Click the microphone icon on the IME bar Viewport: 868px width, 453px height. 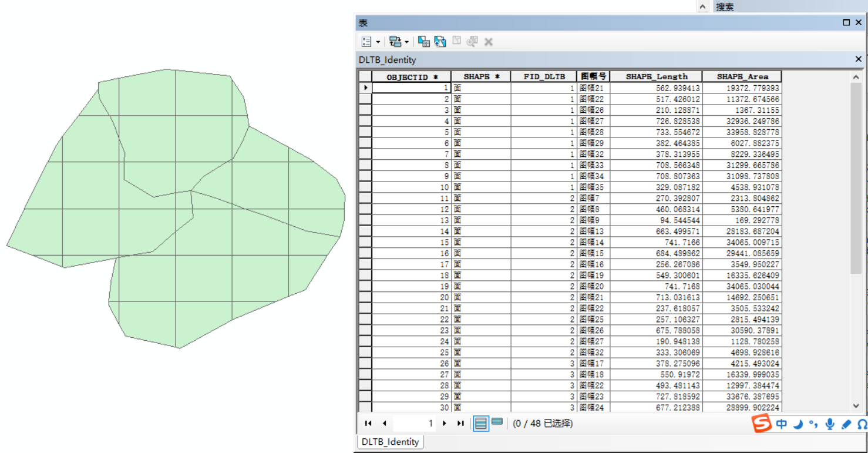point(830,424)
